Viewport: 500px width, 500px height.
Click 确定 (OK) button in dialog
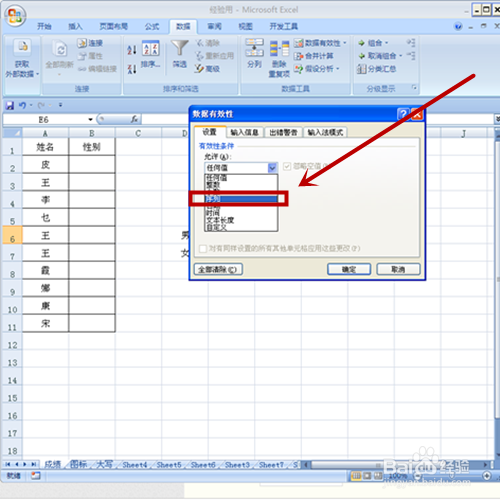349,269
